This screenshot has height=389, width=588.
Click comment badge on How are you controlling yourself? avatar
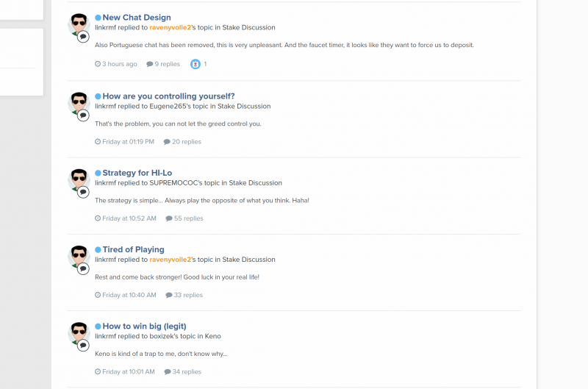[x=83, y=115]
